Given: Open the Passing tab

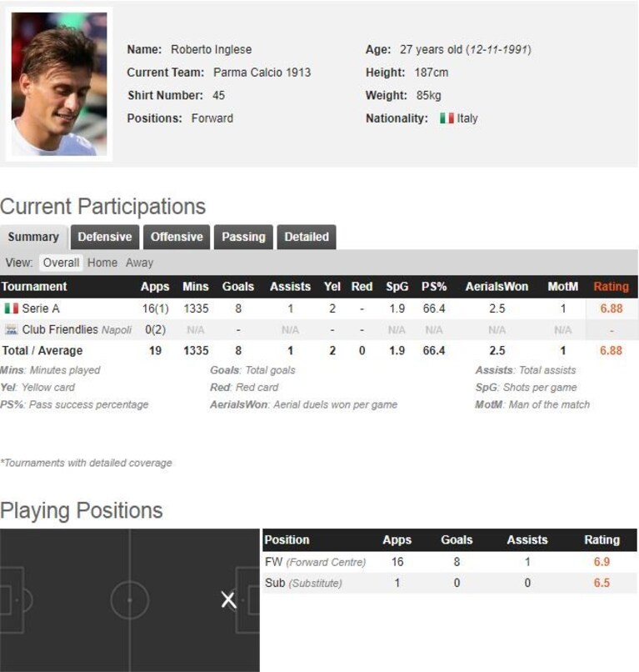Looking at the screenshot, I should pyautogui.click(x=243, y=237).
